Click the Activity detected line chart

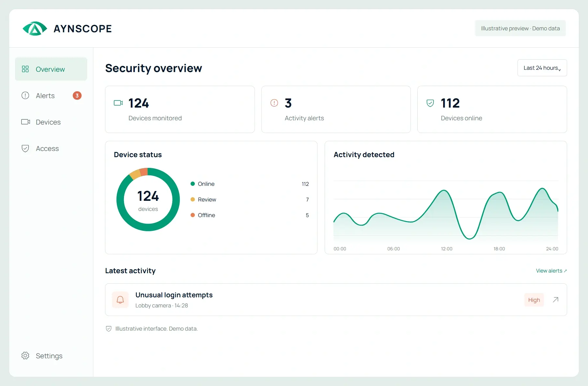click(446, 211)
